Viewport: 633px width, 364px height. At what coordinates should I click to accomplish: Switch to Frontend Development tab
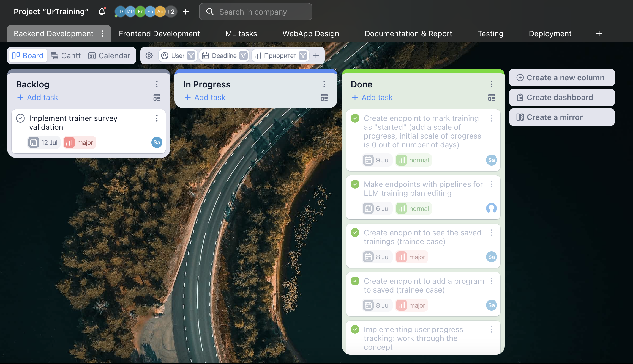pyautogui.click(x=159, y=34)
